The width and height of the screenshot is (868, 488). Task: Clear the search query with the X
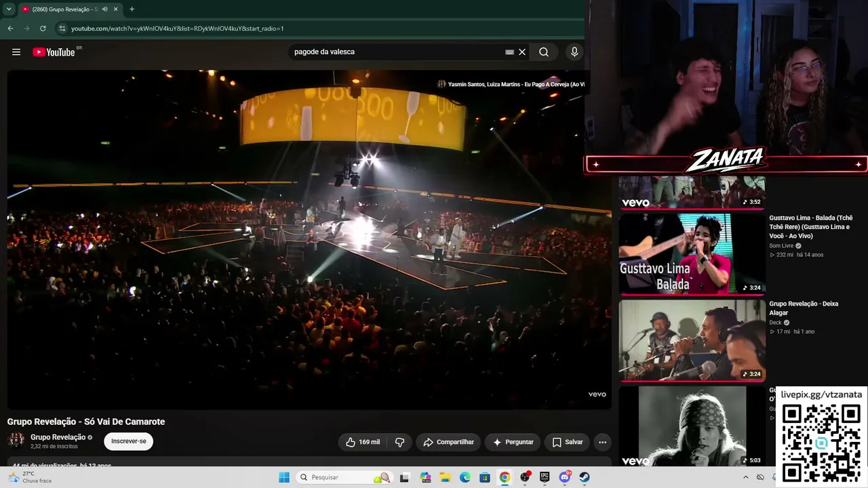click(522, 52)
